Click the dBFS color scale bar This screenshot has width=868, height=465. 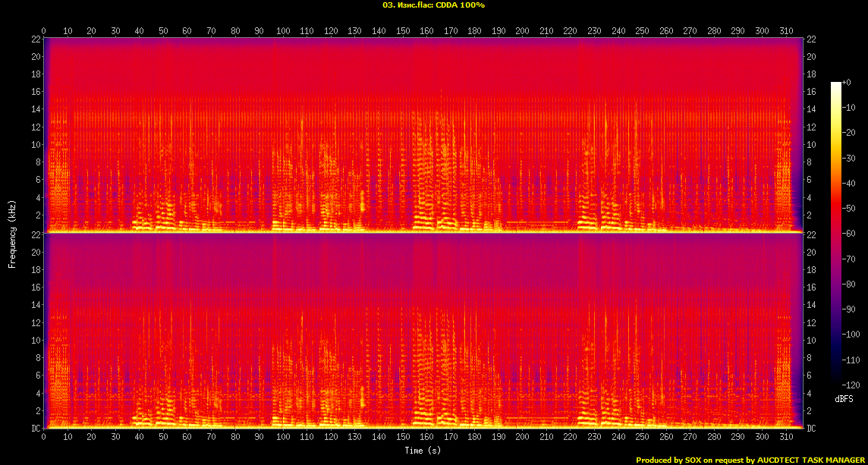(835, 234)
